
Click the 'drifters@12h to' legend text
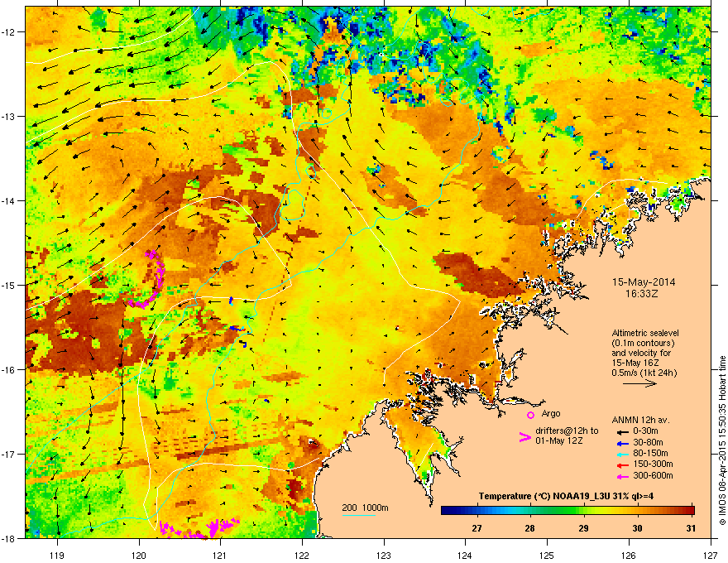(567, 431)
